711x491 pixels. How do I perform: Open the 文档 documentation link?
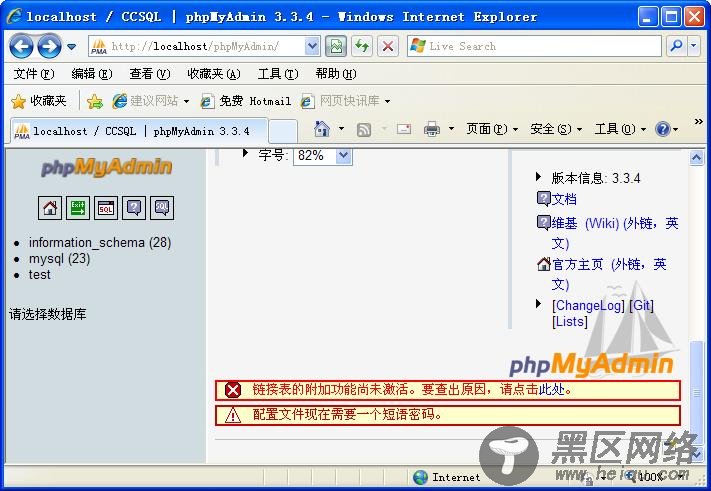(564, 199)
